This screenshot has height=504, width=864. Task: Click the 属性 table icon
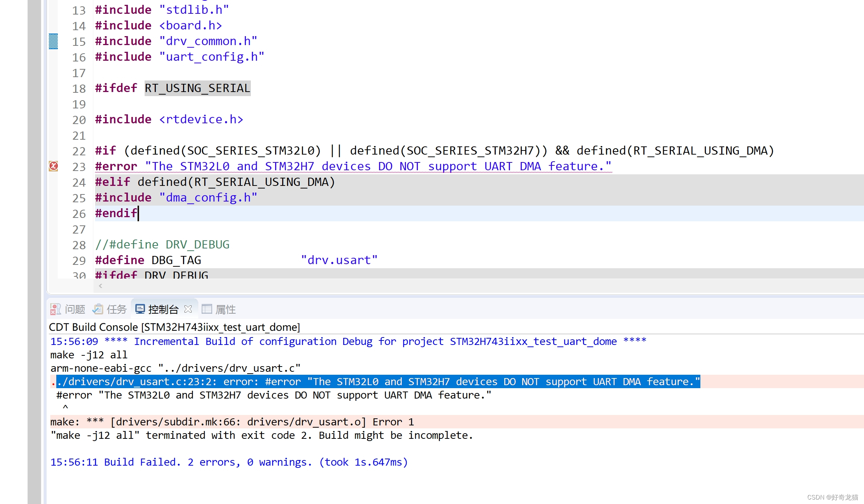click(x=207, y=309)
